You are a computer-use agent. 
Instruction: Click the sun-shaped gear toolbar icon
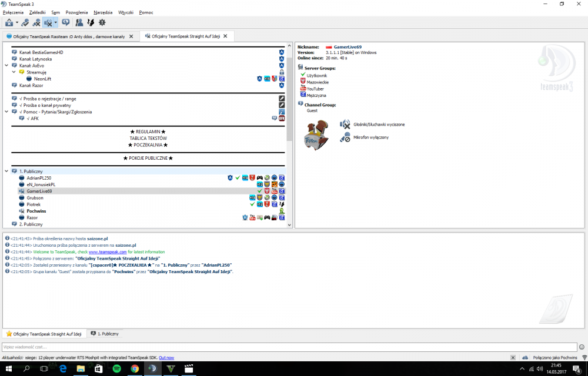pos(102,23)
